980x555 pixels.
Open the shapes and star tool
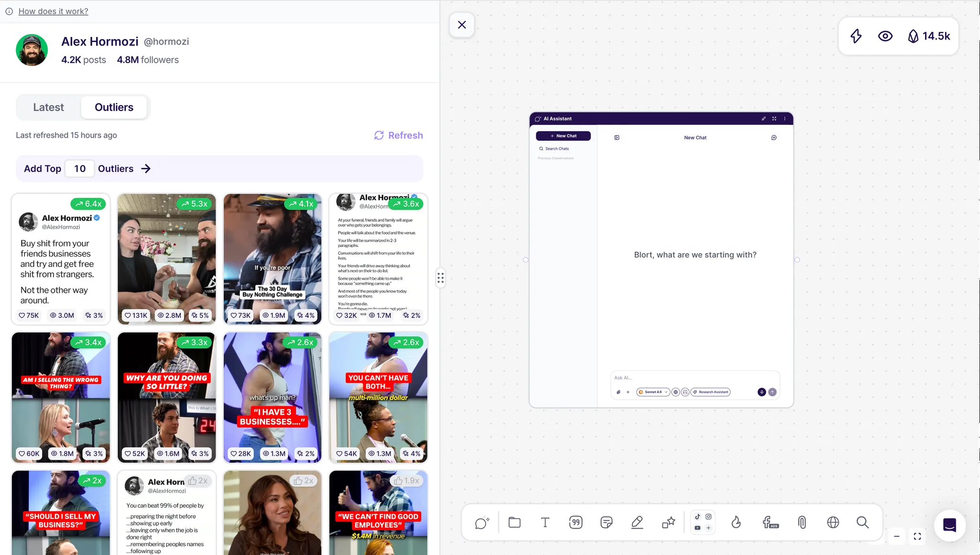click(668, 522)
